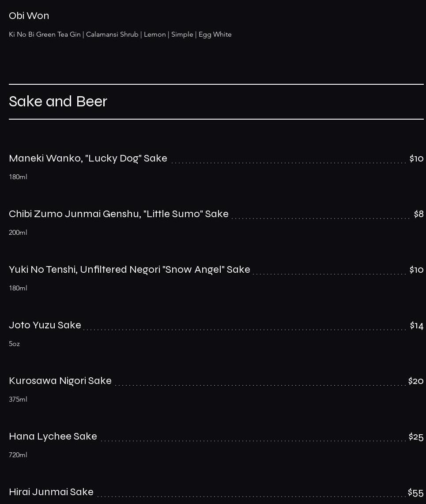The image size is (426, 504).
Task: Open Chibi Zumo "Little Sumo" Sake item
Action: [119, 214]
